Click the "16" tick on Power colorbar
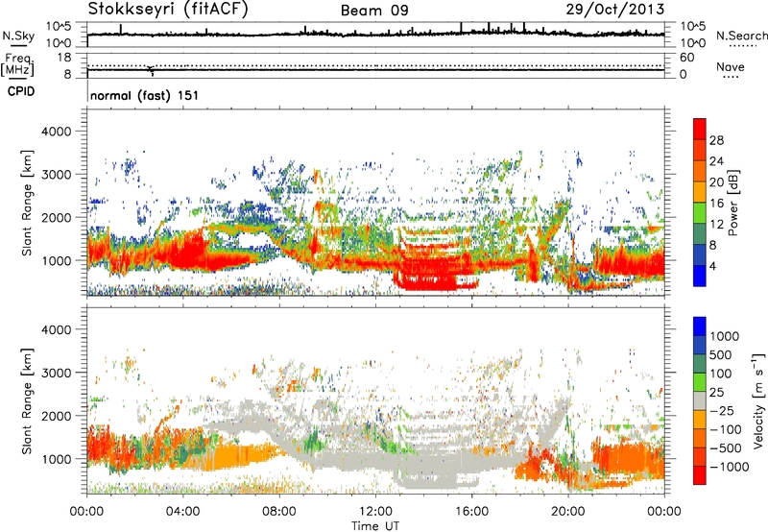Image resolution: width=768 pixels, height=532 pixels. tap(716, 203)
